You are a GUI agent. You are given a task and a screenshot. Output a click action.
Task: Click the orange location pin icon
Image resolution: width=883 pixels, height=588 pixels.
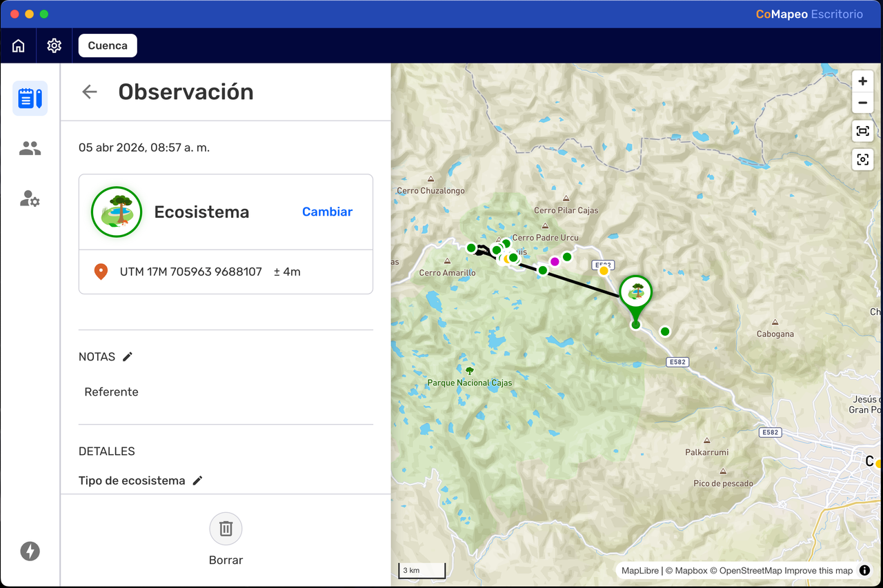pos(101,272)
